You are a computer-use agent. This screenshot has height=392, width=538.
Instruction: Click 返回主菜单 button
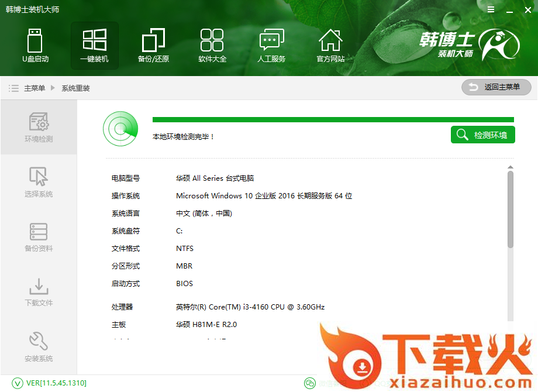coord(496,87)
